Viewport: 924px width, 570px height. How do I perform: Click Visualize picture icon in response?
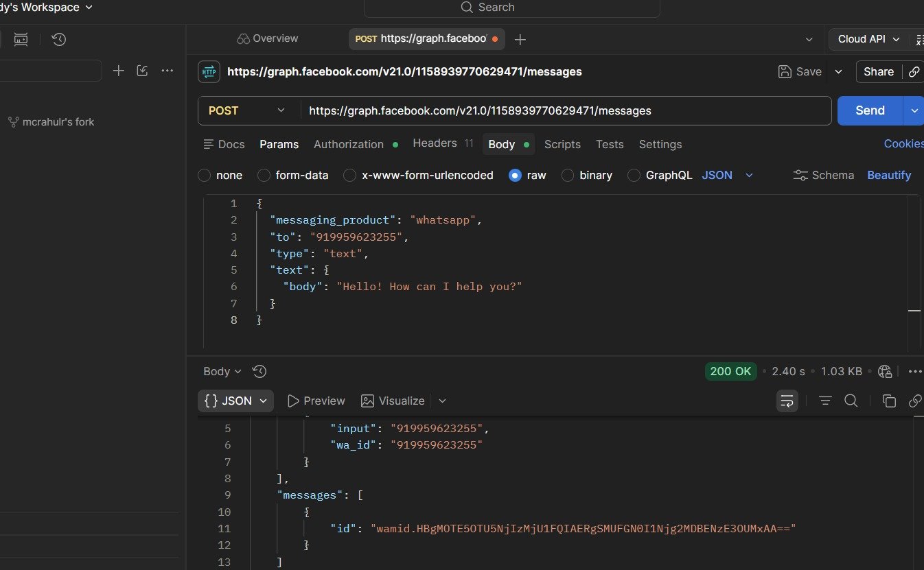[368, 401]
